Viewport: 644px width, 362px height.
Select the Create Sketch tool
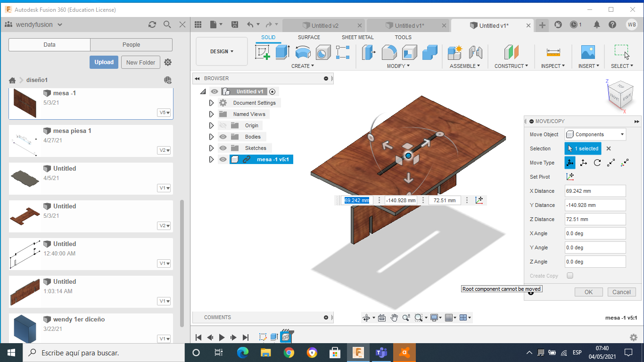point(263,52)
